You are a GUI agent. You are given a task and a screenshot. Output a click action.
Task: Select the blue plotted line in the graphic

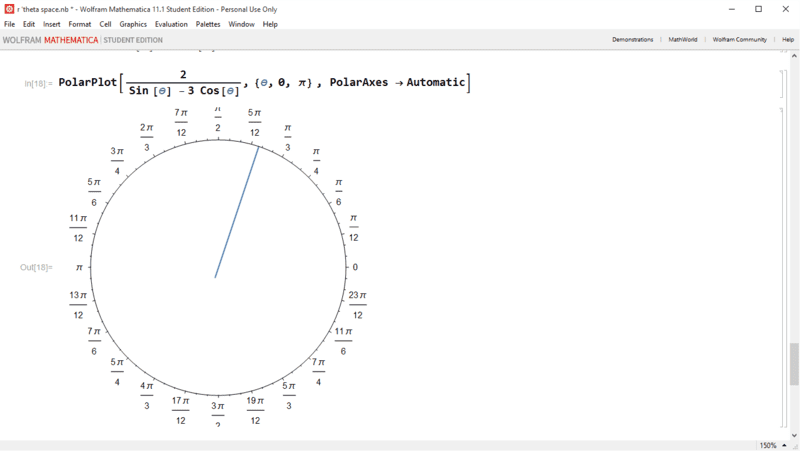point(237,212)
